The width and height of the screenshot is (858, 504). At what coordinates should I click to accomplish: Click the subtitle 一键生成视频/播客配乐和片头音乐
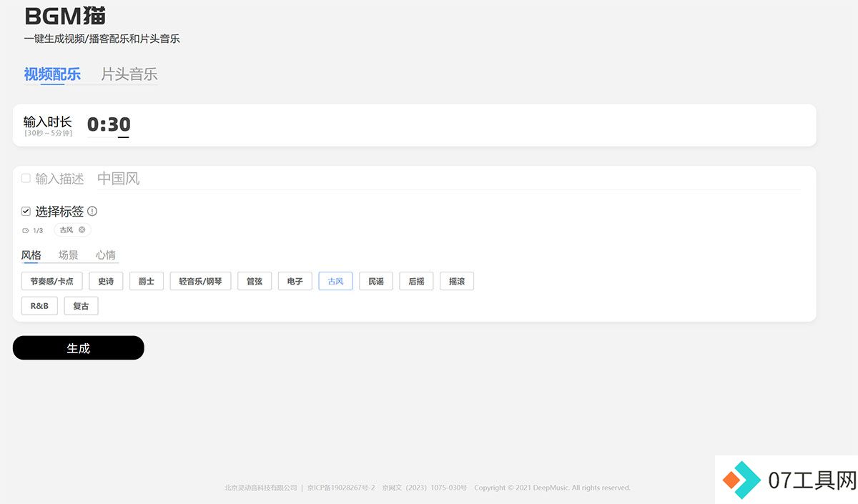tap(102, 39)
